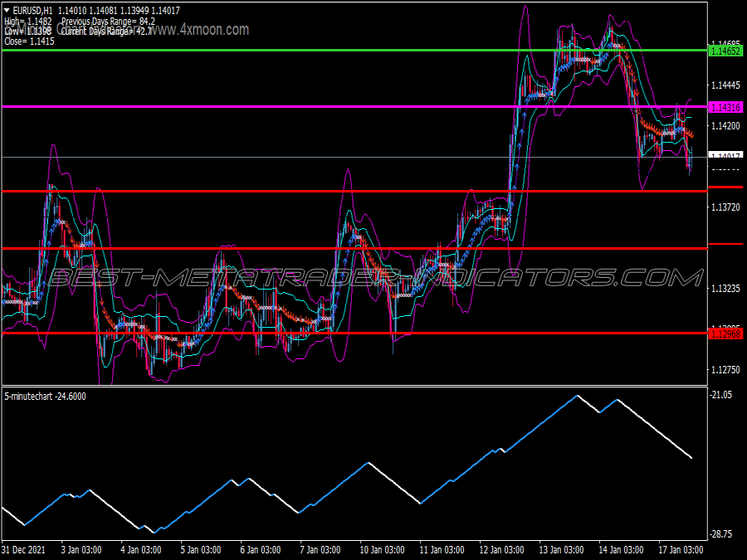This screenshot has width=747, height=560.
Task: Click the -21.05 indicator scale value
Action: click(720, 395)
